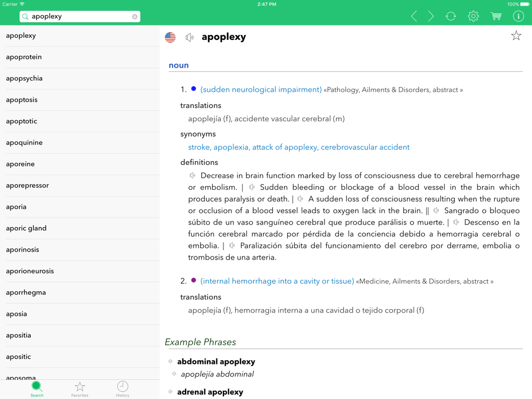Image resolution: width=532 pixels, height=399 pixels.
Task: Click the battery indicator in status bar
Action: coord(525,4)
